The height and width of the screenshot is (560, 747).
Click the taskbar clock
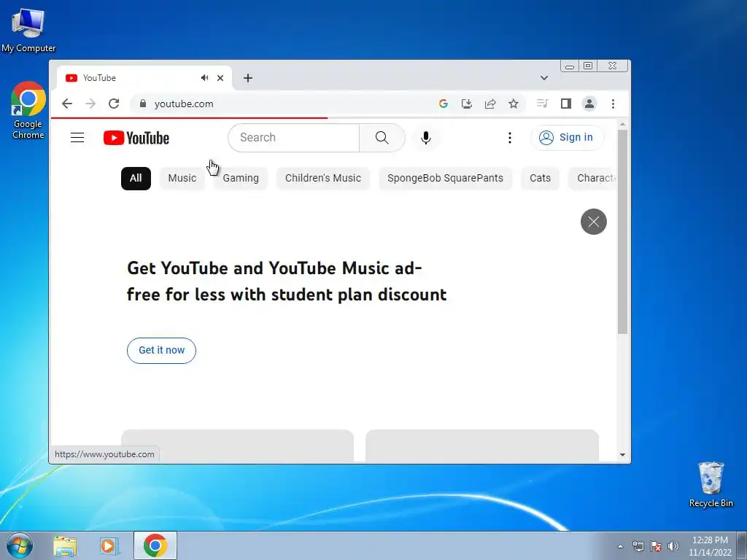[710, 546]
